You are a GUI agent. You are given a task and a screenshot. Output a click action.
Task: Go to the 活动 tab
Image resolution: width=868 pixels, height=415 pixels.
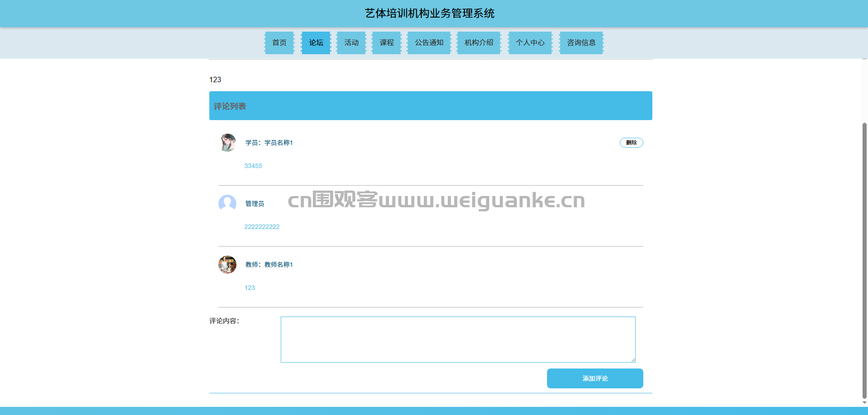click(x=351, y=42)
